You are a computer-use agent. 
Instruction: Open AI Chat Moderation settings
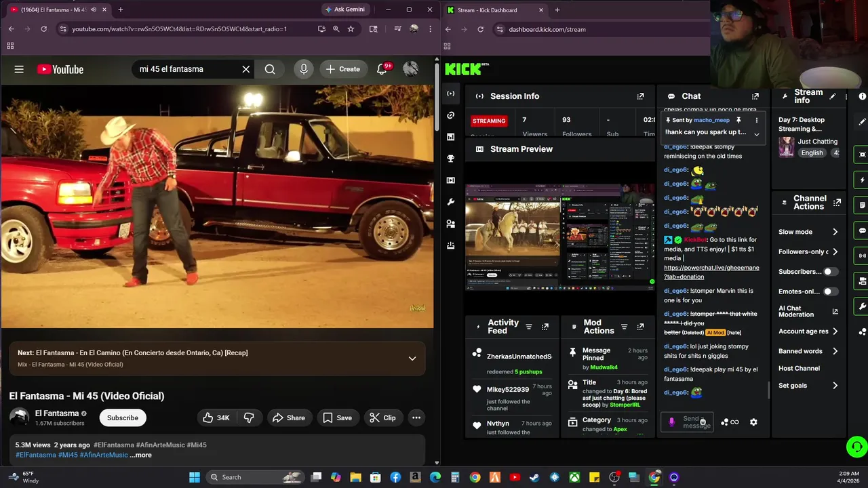pos(808,312)
